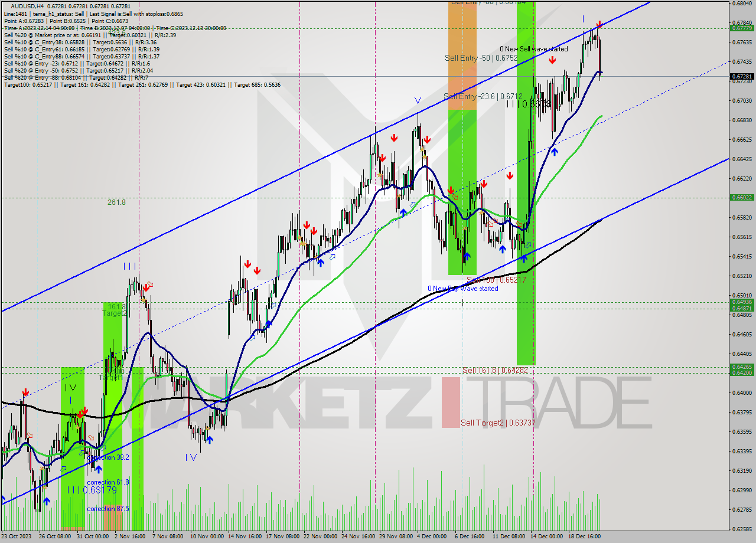Click the '261.8' Fibonacci level label
The width and height of the screenshot is (756, 543).
[116, 202]
